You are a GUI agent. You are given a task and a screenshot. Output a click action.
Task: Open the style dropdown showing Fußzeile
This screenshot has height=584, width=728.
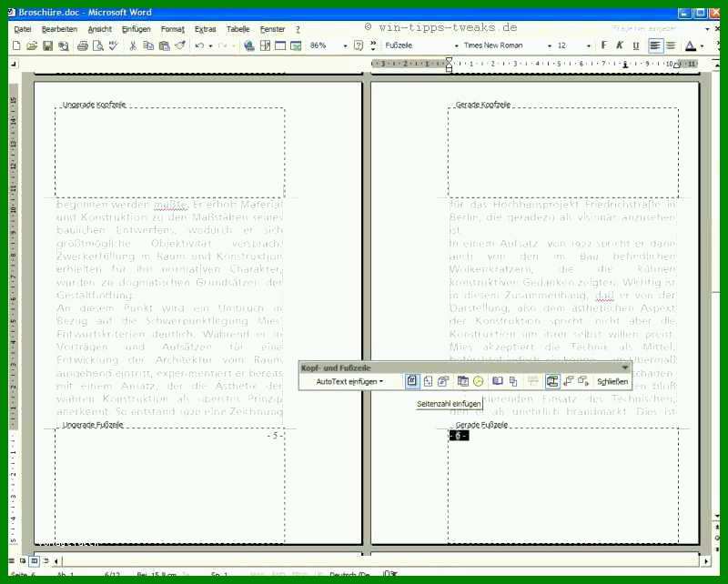point(457,46)
